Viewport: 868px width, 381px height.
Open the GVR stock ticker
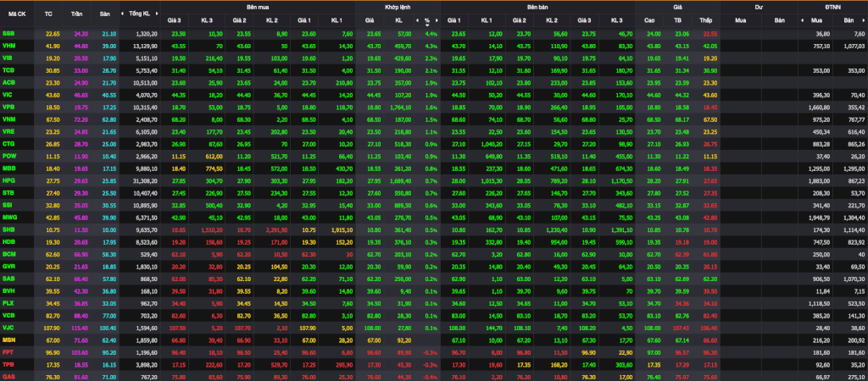[x=8, y=266]
